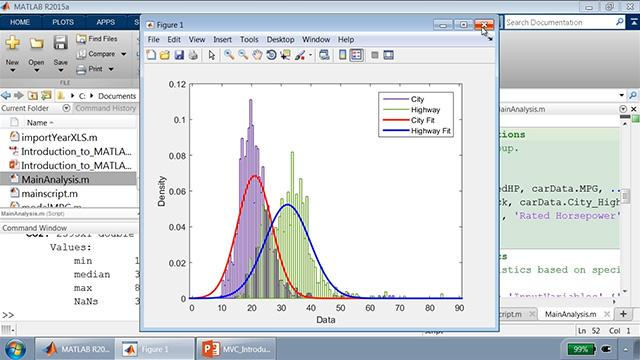The image size is (640, 360).
Task: Select the Pan hand tool
Action: coord(257,55)
